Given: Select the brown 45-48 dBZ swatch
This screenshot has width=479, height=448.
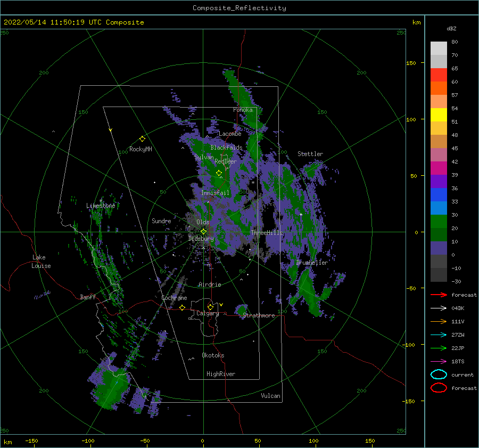Looking at the screenshot, I should [x=439, y=141].
